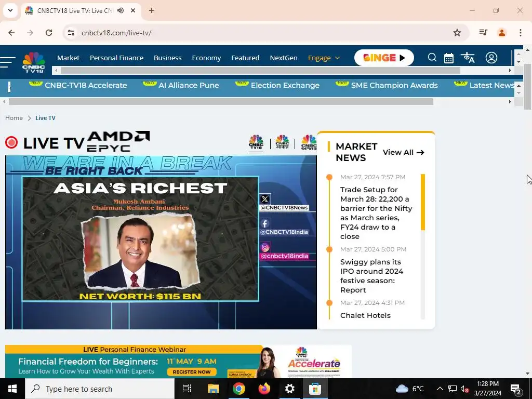Open Firefox from the taskbar

click(x=264, y=389)
